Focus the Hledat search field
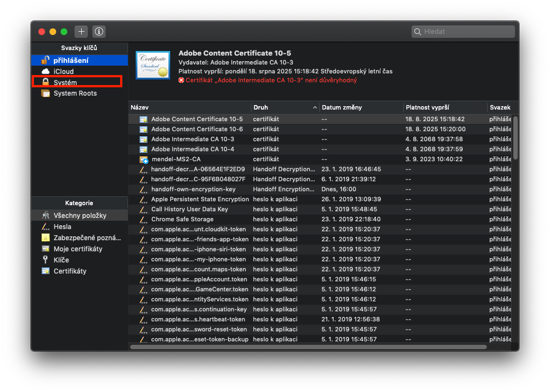Image resolution: width=550 pixels, height=392 pixels. 463,32
